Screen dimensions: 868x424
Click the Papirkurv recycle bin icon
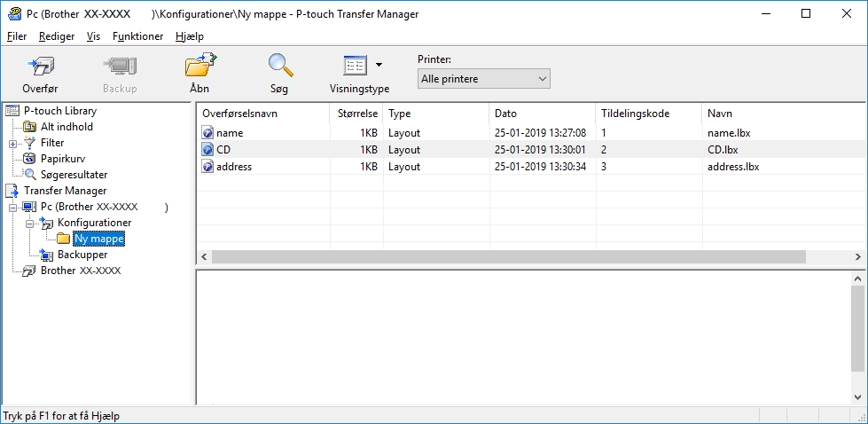(30, 159)
